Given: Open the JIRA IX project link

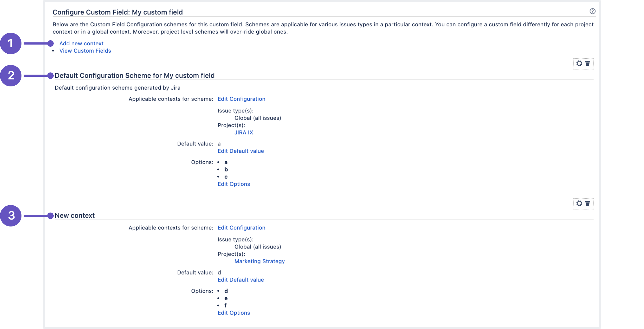Looking at the screenshot, I should 244,133.
